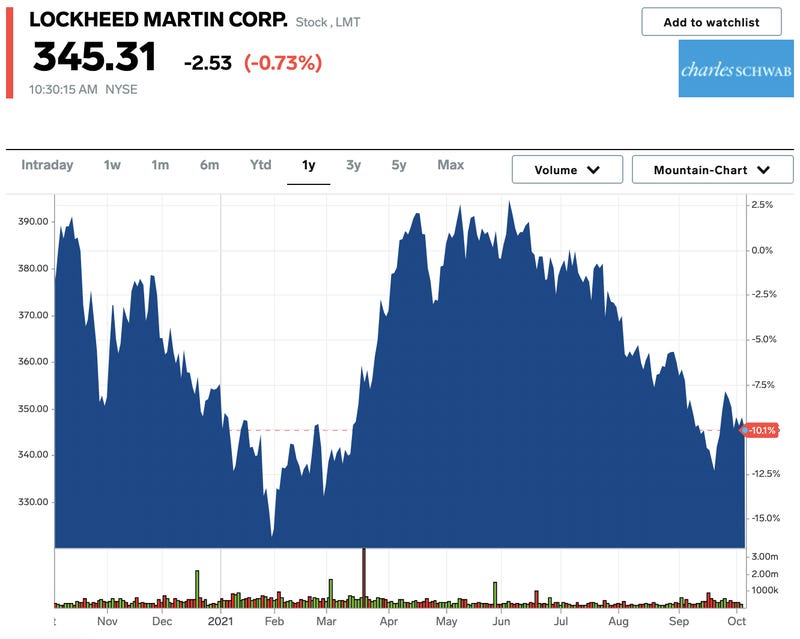The width and height of the screenshot is (800, 639).
Task: Click the 390.00 price axis label
Action: pyautogui.click(x=33, y=222)
